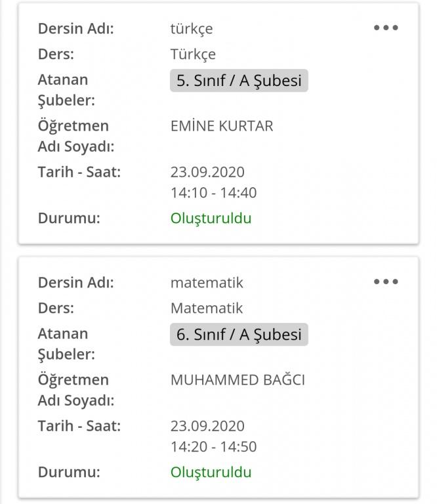Click the Matematik course value
This screenshot has height=504, width=437.
207,308
